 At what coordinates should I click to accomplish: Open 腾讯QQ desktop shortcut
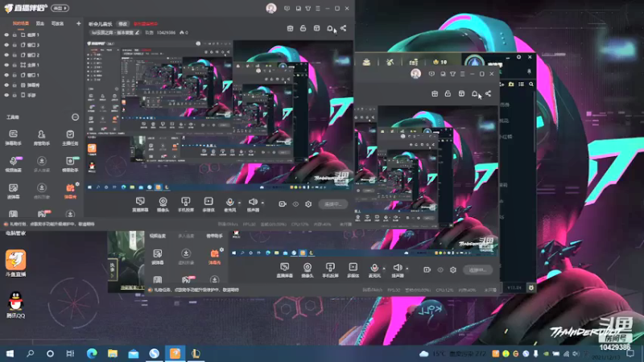(15, 305)
